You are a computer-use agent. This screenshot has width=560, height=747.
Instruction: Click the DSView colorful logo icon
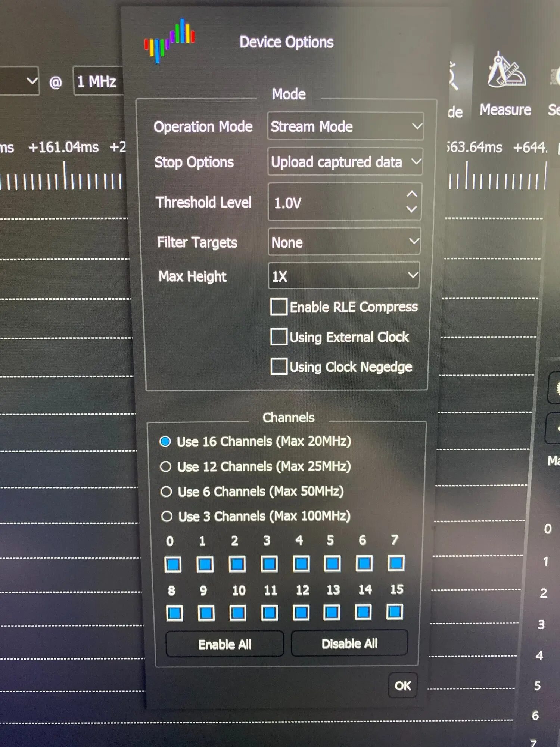169,41
